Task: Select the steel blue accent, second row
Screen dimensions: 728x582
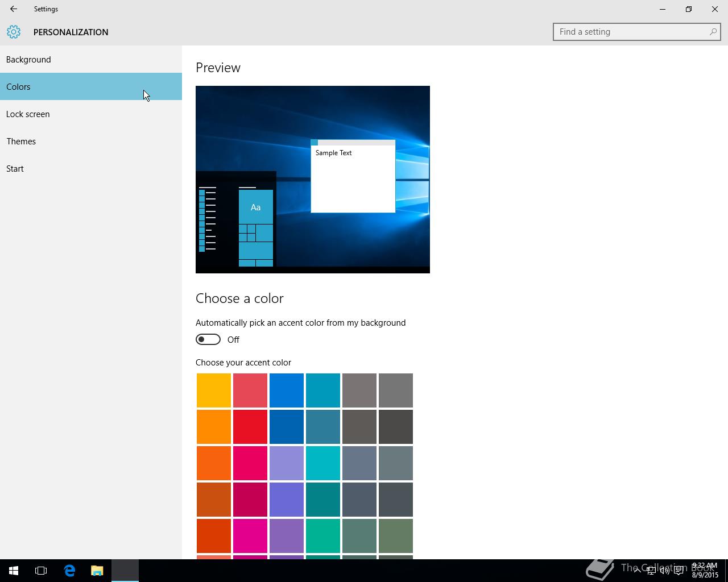Action: coord(323,427)
